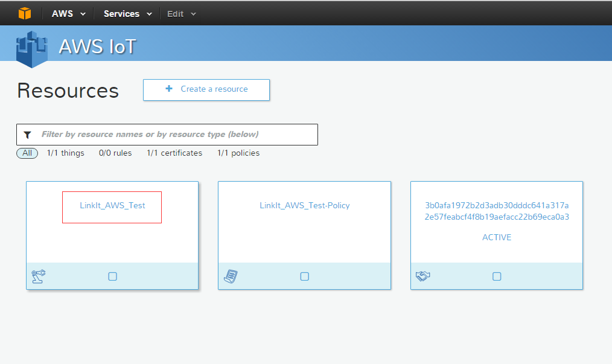Show All resources filter

click(x=27, y=153)
